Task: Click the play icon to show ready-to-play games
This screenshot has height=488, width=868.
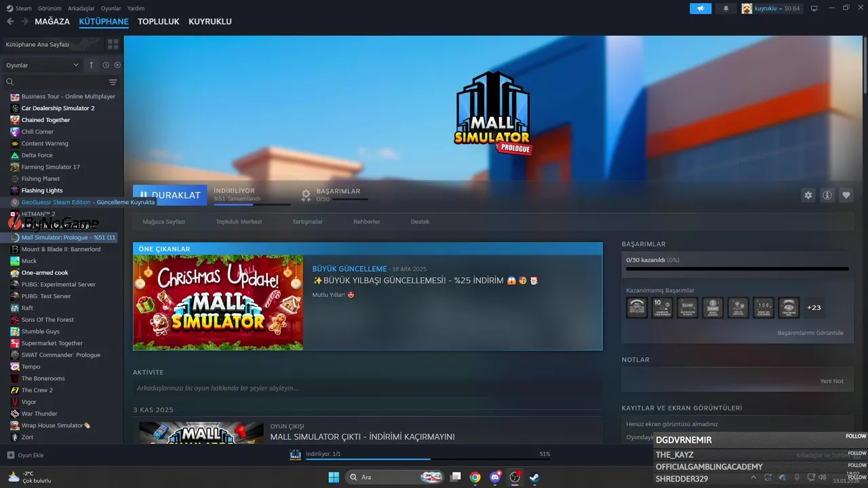Action: (x=117, y=65)
